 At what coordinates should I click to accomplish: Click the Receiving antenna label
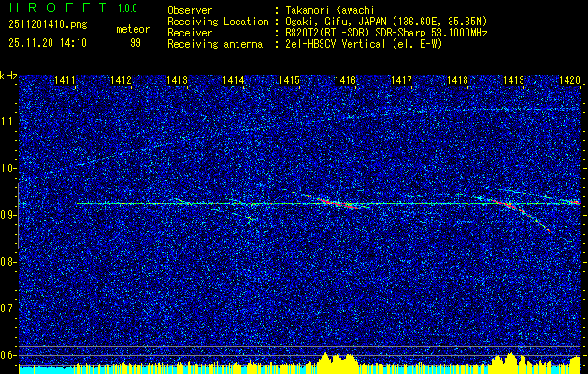click(215, 44)
